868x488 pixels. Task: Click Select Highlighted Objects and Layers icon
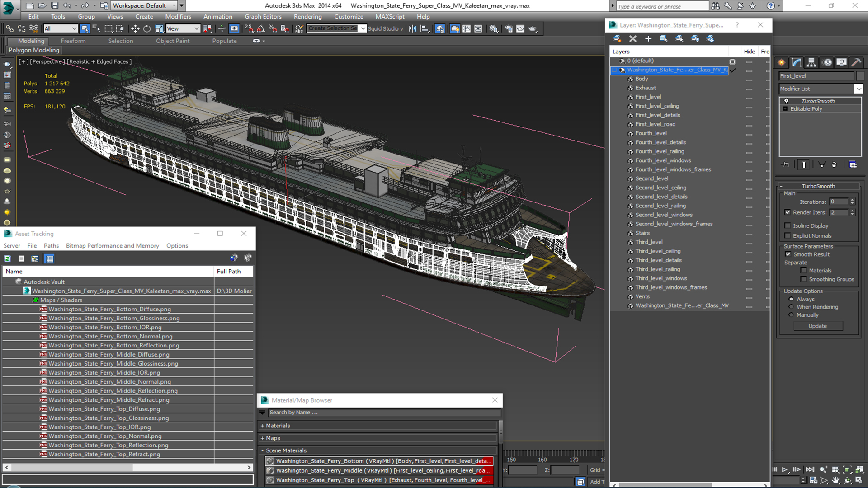664,39
